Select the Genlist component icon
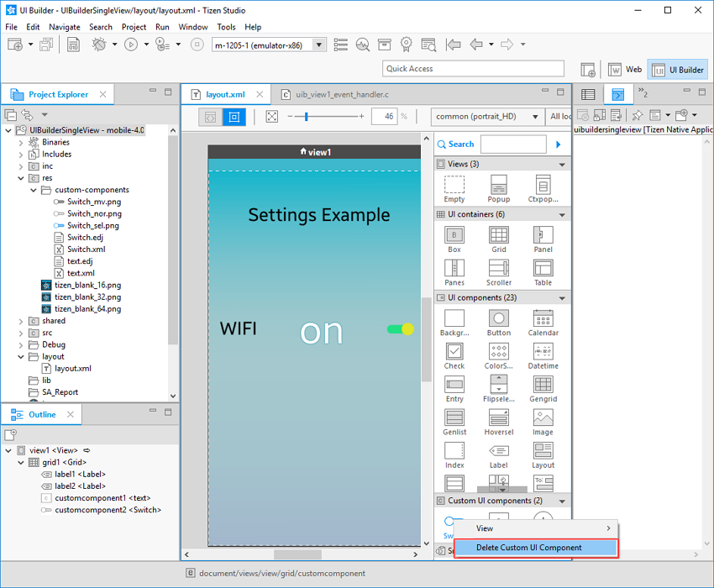 (454, 418)
